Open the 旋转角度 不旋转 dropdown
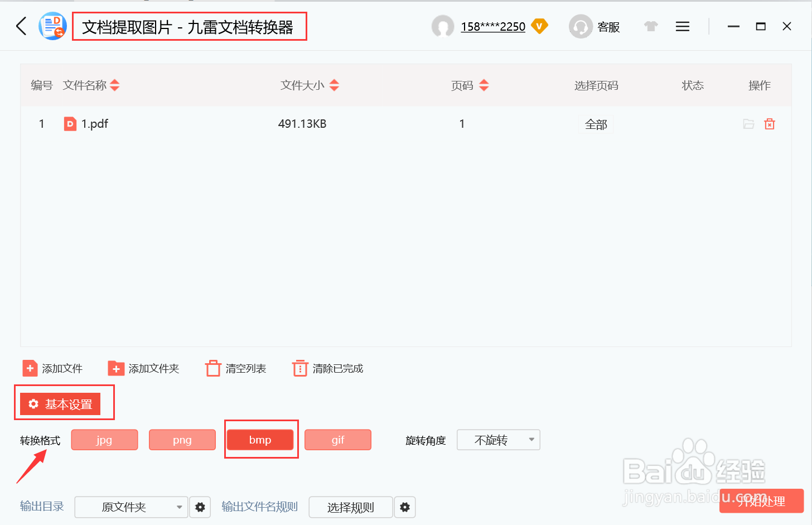Screen dimensions: 812x525 click(499, 440)
